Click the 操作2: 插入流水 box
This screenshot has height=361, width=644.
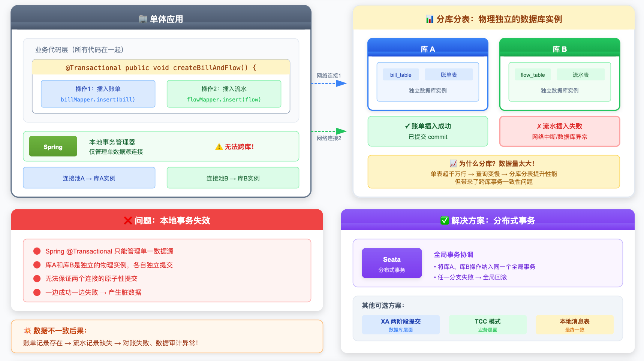click(224, 94)
